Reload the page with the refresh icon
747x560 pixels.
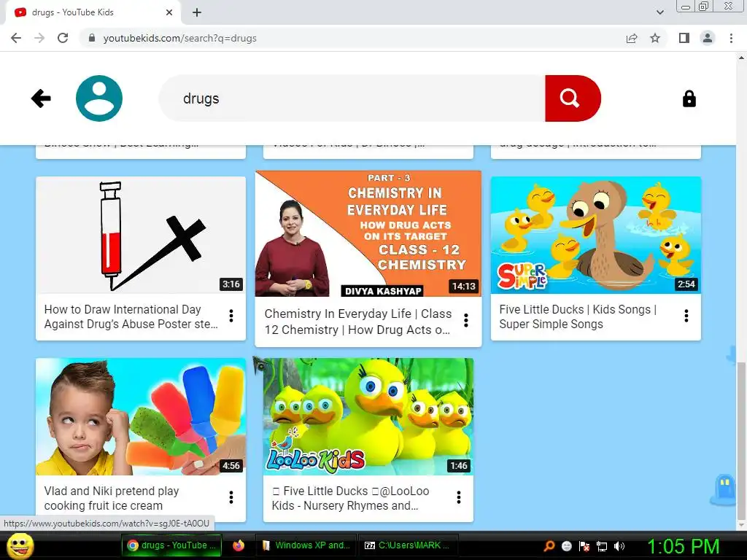[x=63, y=38]
